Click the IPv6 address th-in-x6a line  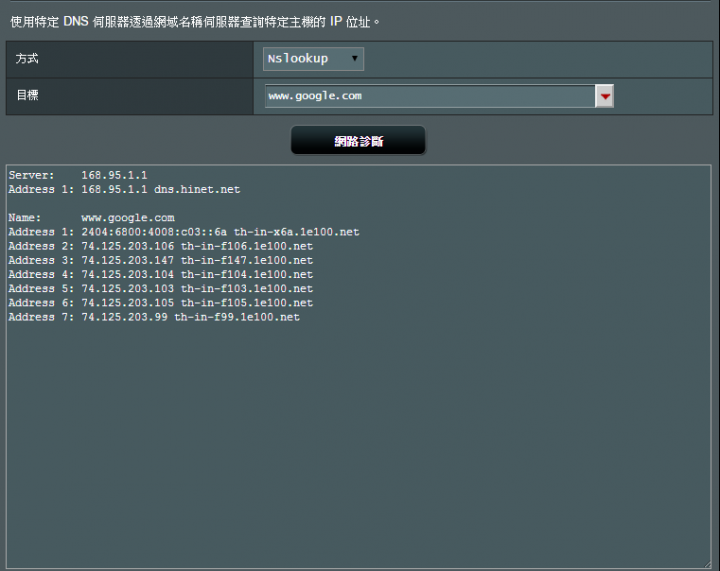(184, 232)
